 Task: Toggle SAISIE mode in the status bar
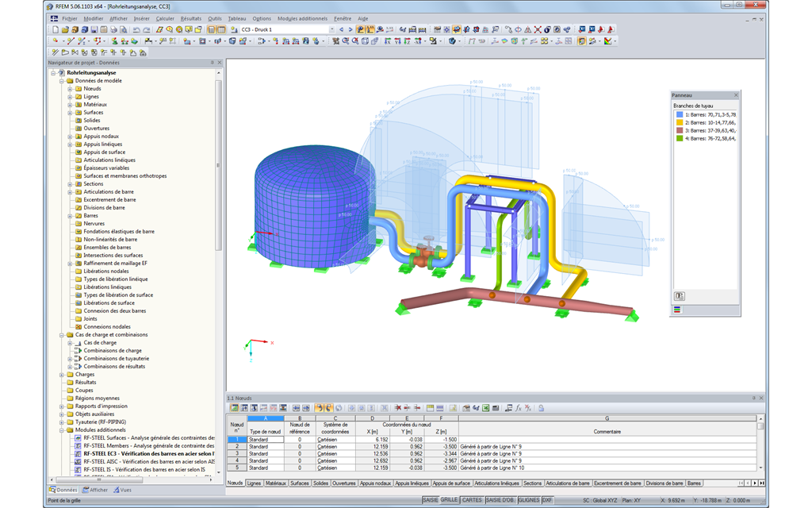click(x=431, y=502)
